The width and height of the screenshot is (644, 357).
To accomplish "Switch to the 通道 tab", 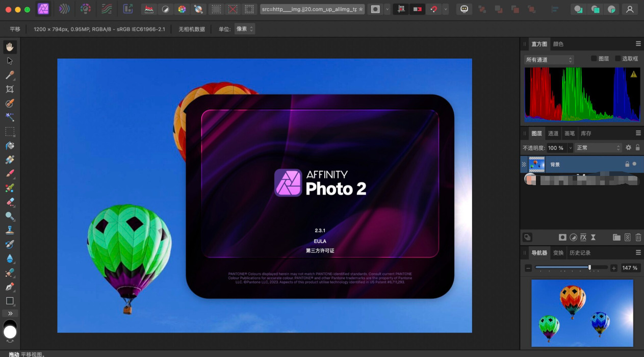I will tap(553, 134).
